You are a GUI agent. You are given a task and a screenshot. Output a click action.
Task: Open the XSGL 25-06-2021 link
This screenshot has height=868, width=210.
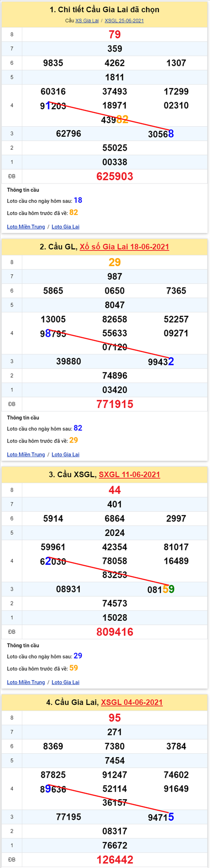(x=124, y=21)
